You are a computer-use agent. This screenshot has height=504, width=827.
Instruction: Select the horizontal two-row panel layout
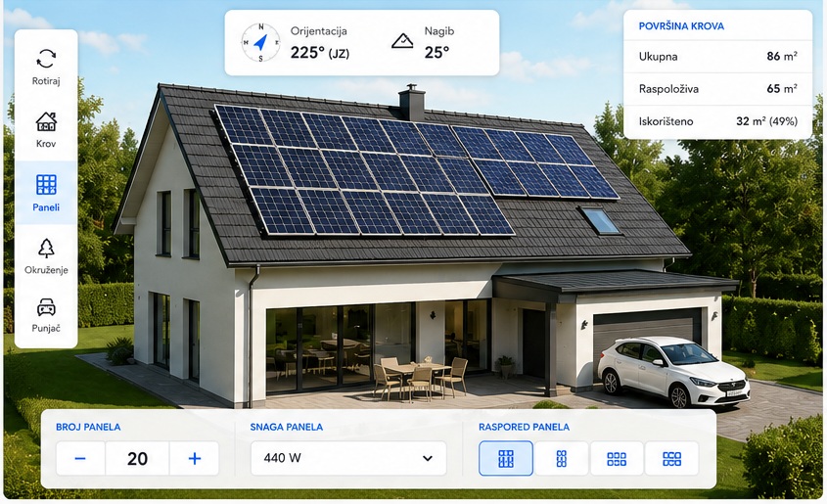pos(617,458)
